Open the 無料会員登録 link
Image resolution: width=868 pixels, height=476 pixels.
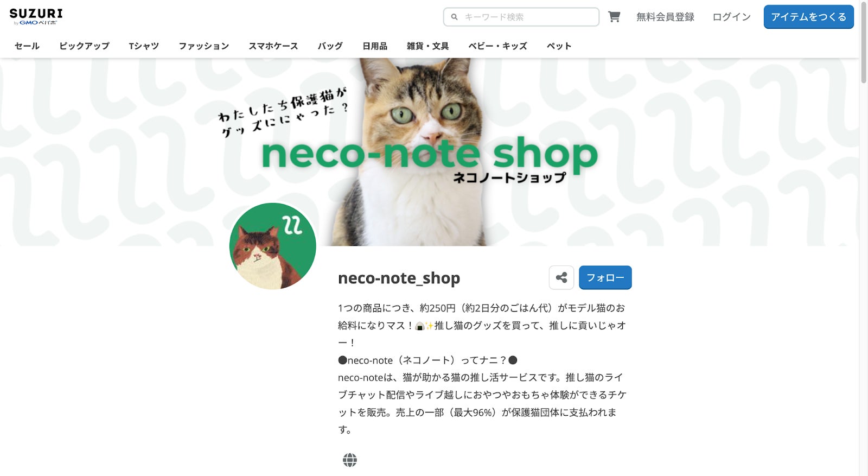(665, 17)
